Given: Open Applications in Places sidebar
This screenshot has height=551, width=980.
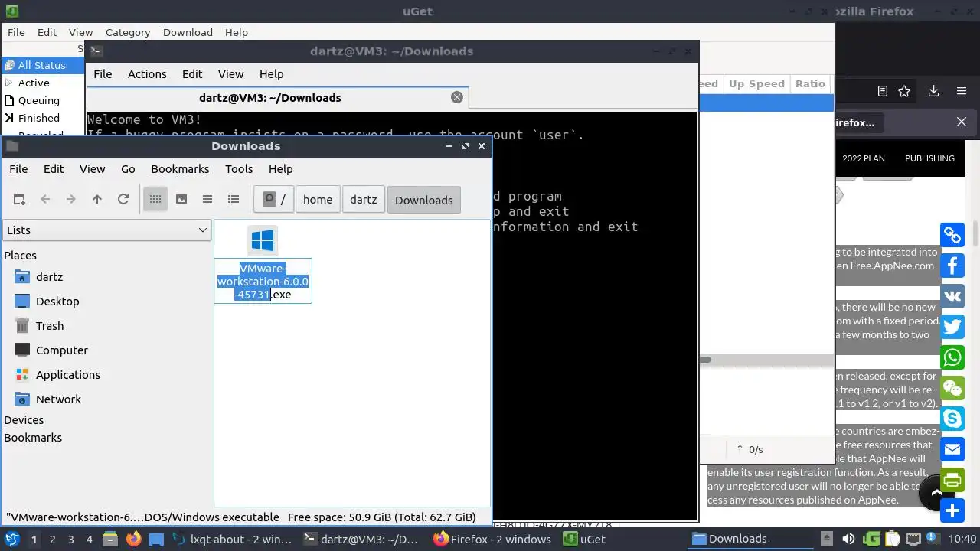Looking at the screenshot, I should (68, 375).
